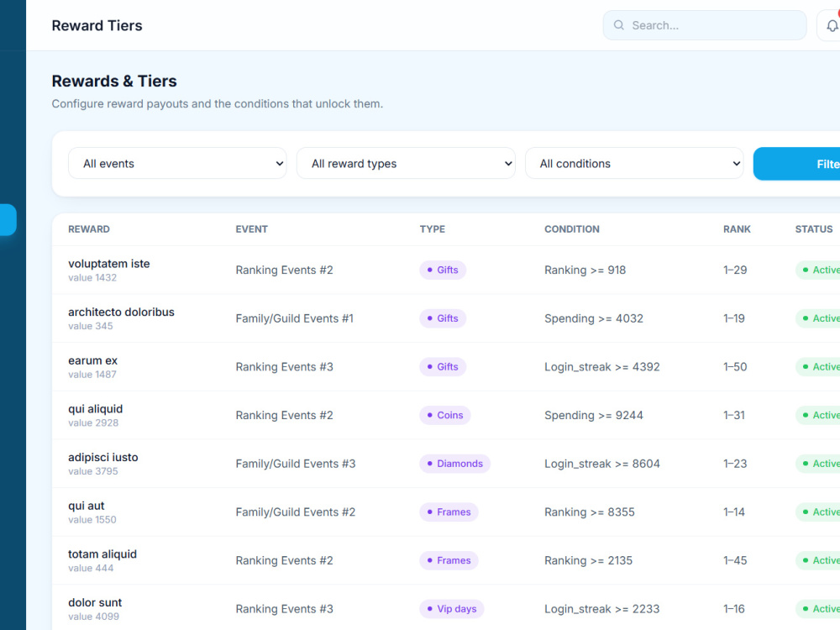The height and width of the screenshot is (630, 840).
Task: Click Active status in adipisci iusto row
Action: click(x=818, y=464)
